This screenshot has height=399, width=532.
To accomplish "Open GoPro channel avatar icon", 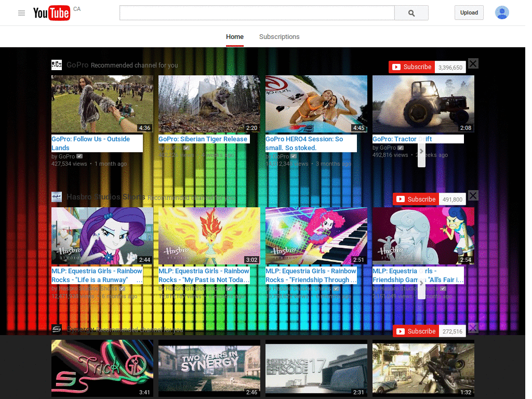I will (57, 65).
